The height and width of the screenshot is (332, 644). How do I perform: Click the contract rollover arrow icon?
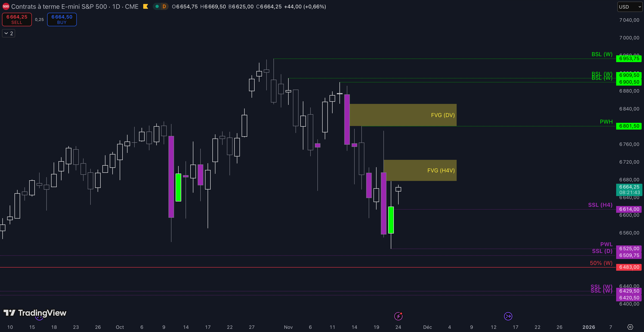click(508, 316)
